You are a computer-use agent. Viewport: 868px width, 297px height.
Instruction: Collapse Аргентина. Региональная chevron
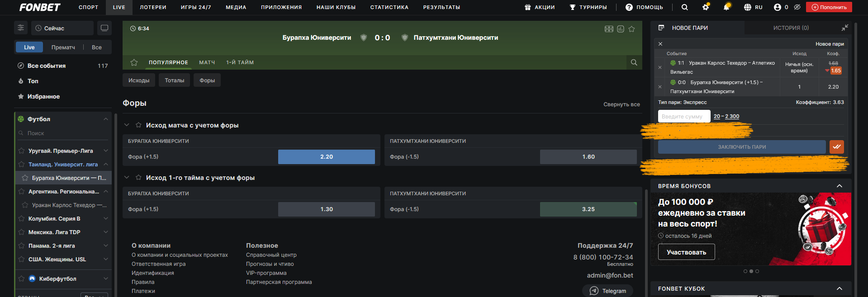[105, 191]
